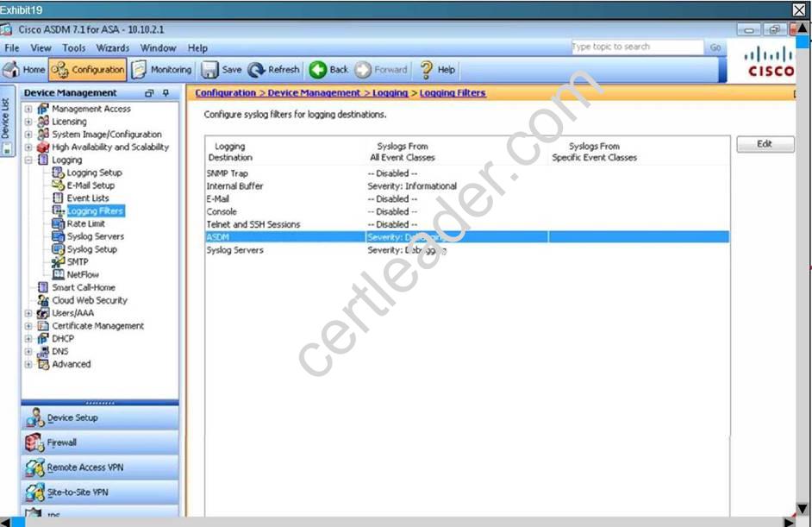Select the Telnet and SSH Sessions row
This screenshot has height=527, width=812.
click(467, 224)
